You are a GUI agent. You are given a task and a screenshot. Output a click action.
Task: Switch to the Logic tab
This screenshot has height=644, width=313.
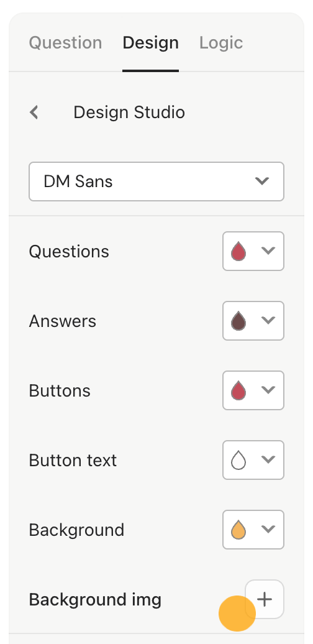point(221,43)
